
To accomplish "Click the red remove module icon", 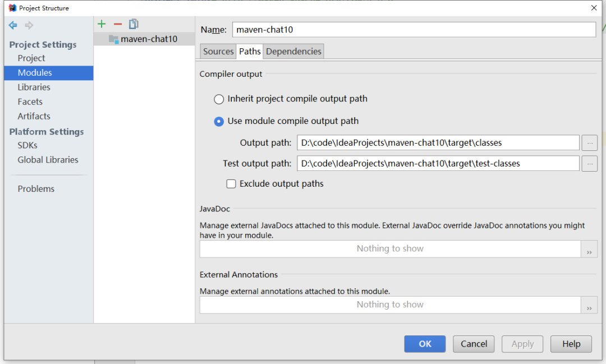I will 118,24.
